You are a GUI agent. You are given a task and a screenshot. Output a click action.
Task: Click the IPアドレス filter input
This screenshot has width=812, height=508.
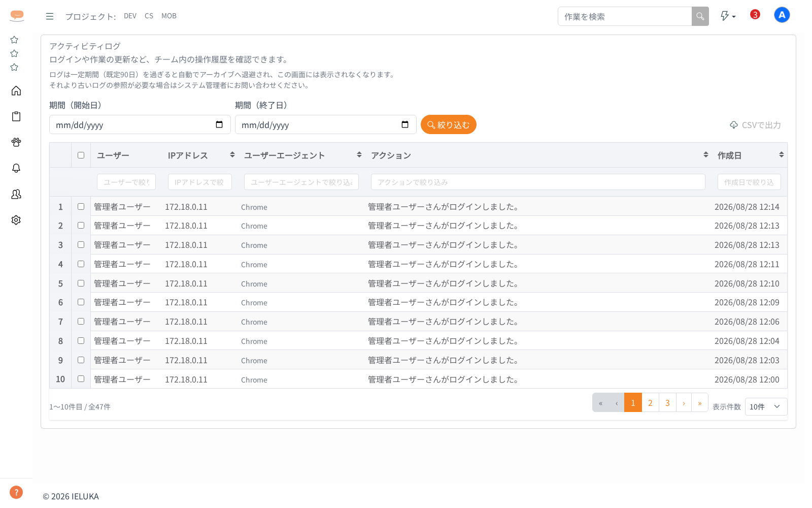[200, 182]
